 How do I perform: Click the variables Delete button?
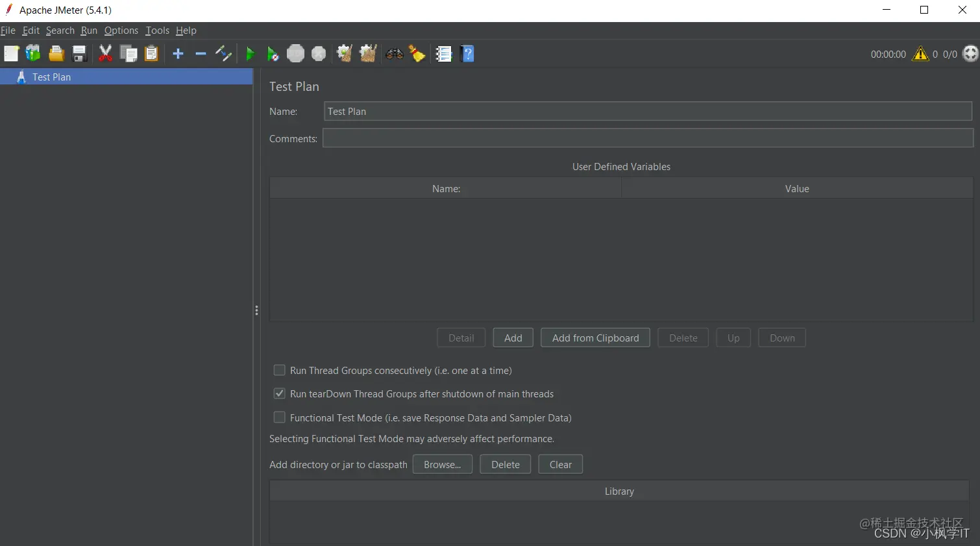[x=683, y=338]
